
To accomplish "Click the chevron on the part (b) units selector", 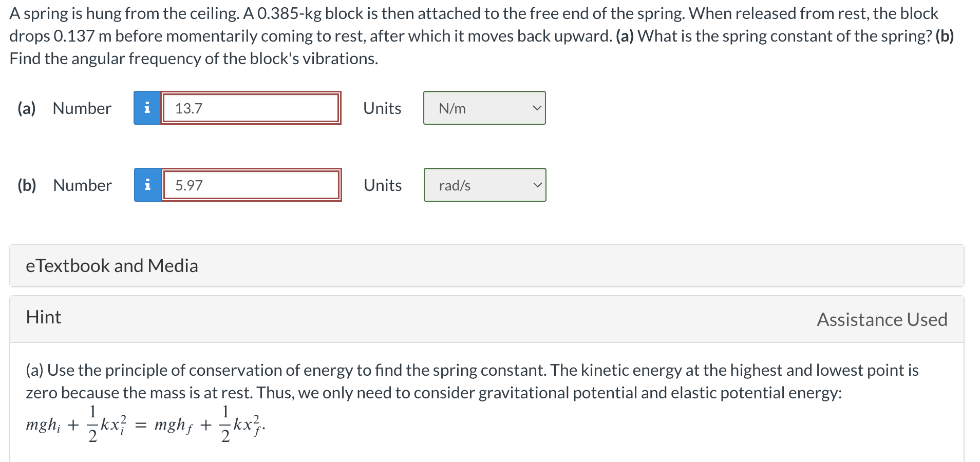I will coord(537,185).
